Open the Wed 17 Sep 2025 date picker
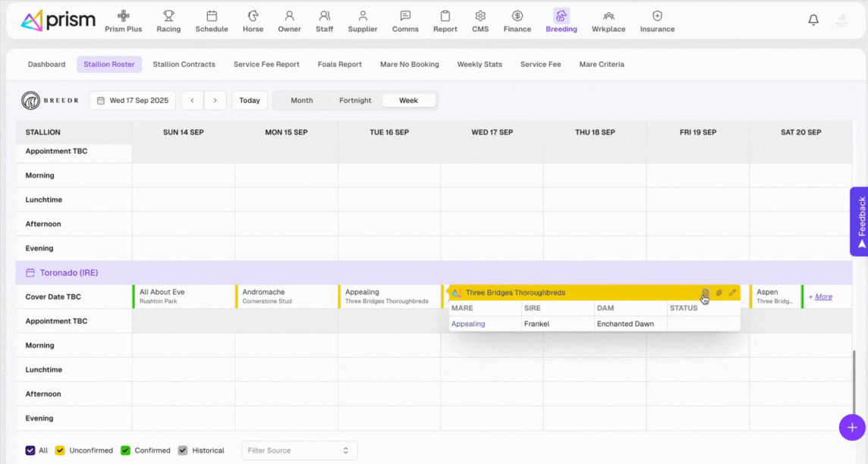The width and height of the screenshot is (868, 464). (133, 100)
